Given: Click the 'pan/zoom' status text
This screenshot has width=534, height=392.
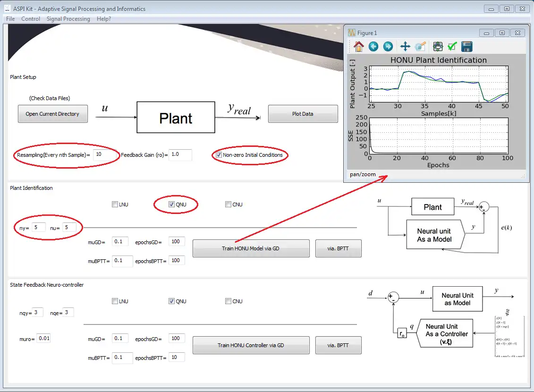Looking at the screenshot, I should click(363, 174).
